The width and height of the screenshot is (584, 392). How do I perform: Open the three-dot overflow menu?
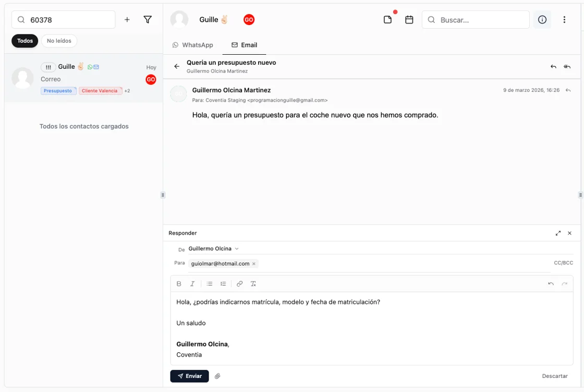pos(565,19)
